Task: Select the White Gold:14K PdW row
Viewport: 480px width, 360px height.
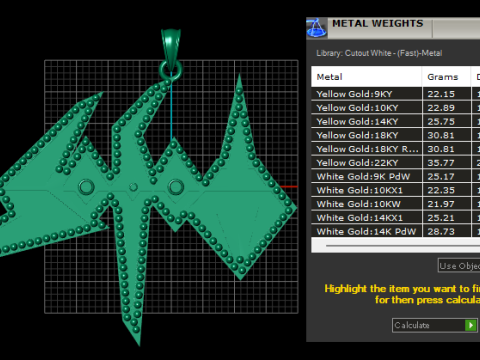Action: point(396,231)
